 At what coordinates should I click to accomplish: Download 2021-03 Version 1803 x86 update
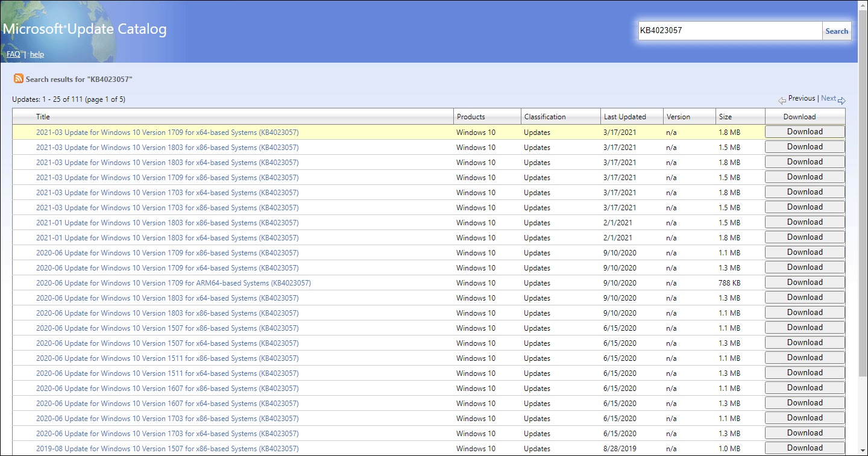[805, 147]
